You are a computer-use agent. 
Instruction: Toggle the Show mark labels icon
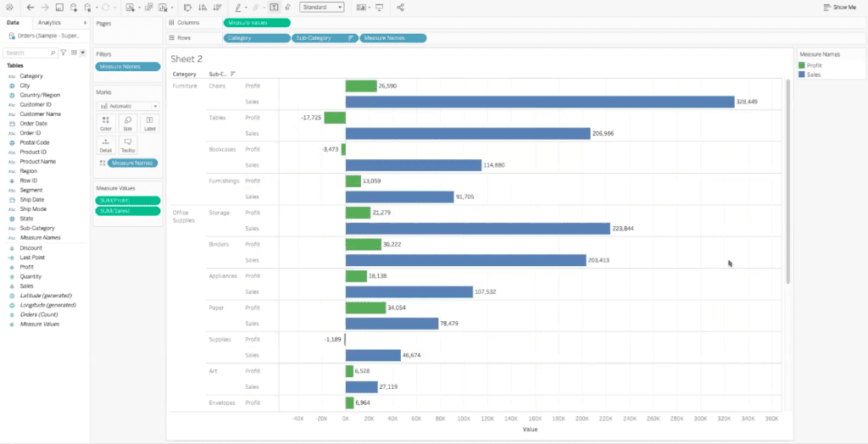[x=274, y=8]
